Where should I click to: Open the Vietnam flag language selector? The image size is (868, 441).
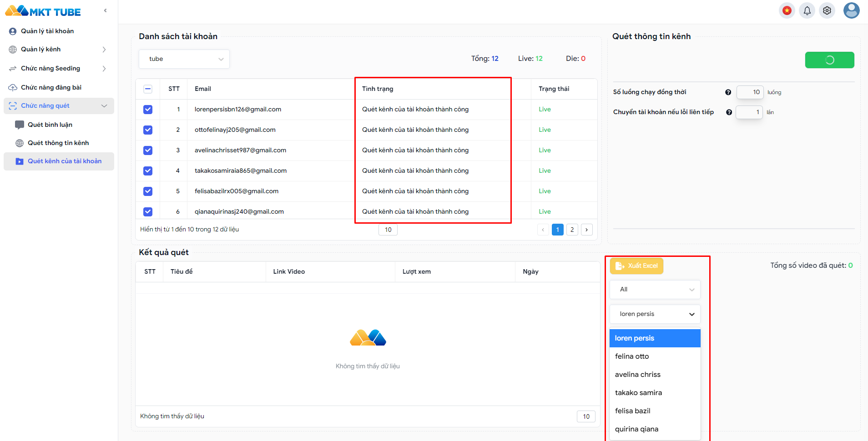[x=787, y=10]
